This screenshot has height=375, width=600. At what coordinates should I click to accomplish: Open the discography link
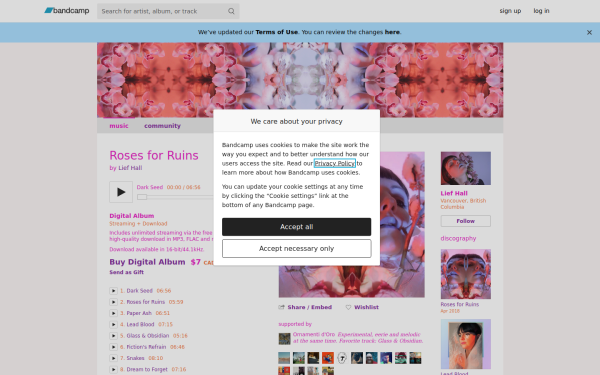[458, 238]
